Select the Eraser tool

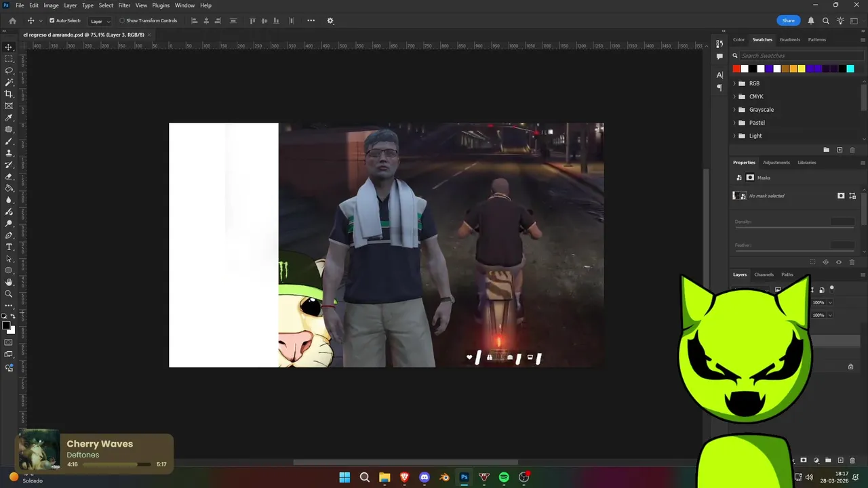(9, 176)
